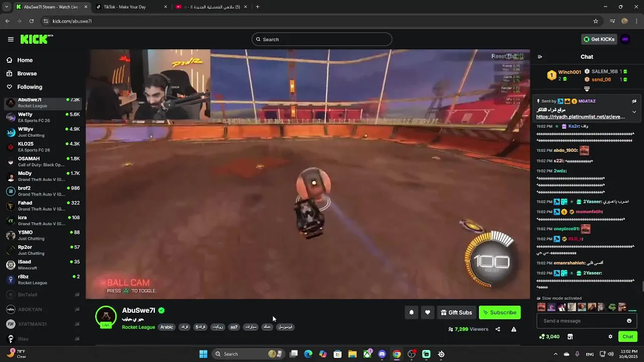Open File Explorer from the taskbar

pyautogui.click(x=352, y=354)
